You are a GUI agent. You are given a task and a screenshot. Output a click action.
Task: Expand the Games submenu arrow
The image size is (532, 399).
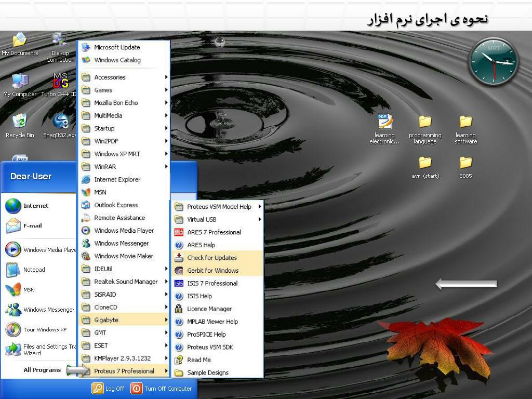tap(166, 90)
